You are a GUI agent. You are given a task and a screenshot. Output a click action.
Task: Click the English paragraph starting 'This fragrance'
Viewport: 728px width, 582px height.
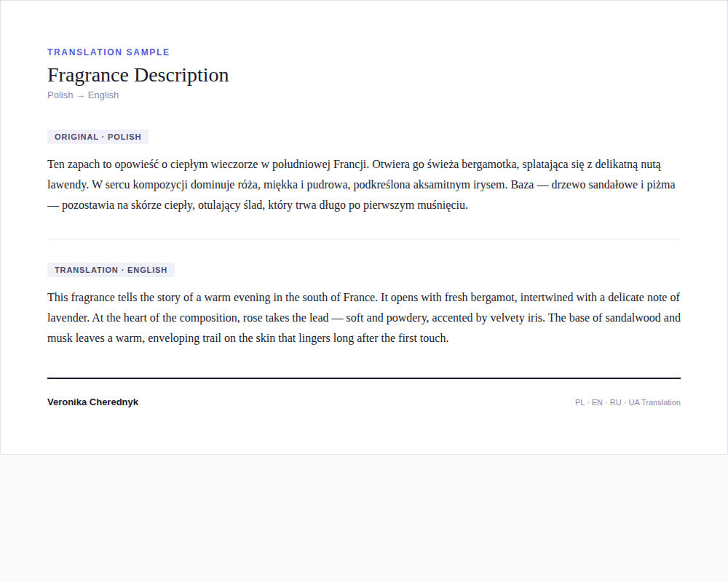pos(364,318)
